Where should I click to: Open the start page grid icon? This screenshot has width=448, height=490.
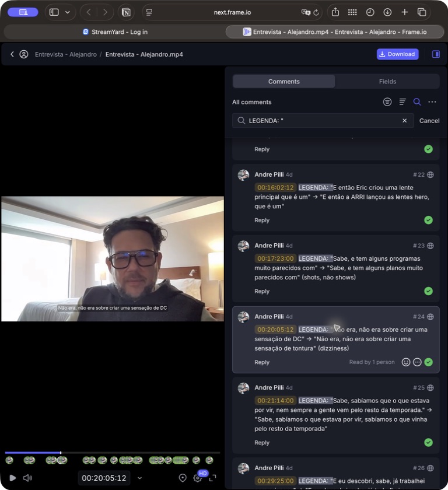tap(352, 12)
